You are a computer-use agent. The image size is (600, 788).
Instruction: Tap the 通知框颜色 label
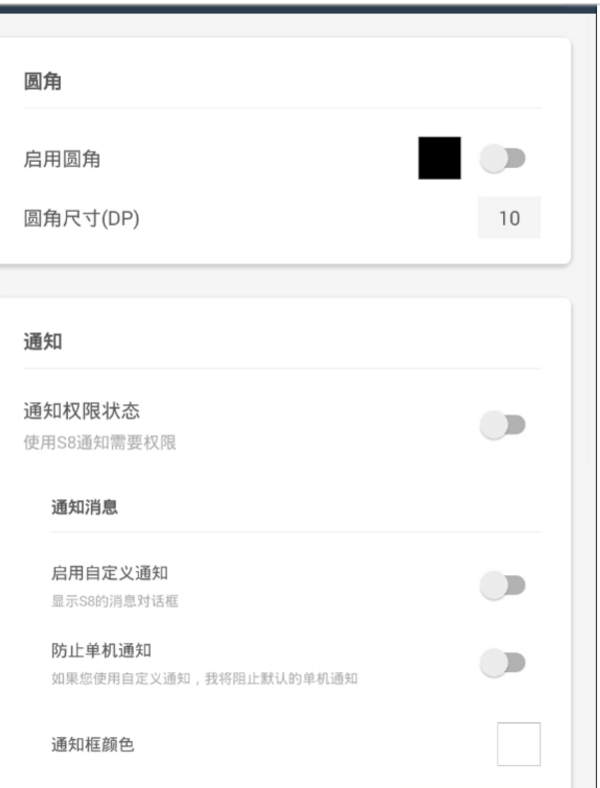[x=92, y=745]
